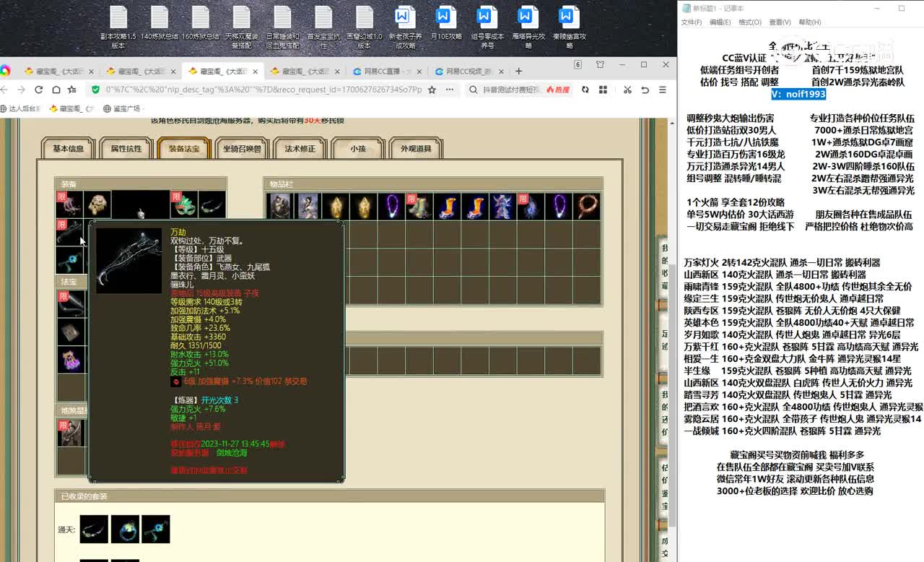
Task: Click the Notepad line starting '万家灯火 2转142克火混队'
Action: tap(782, 263)
